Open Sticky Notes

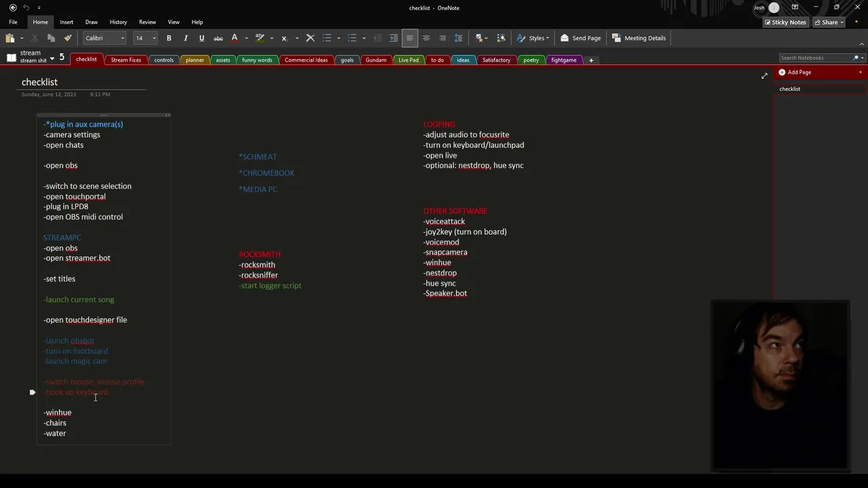point(785,22)
